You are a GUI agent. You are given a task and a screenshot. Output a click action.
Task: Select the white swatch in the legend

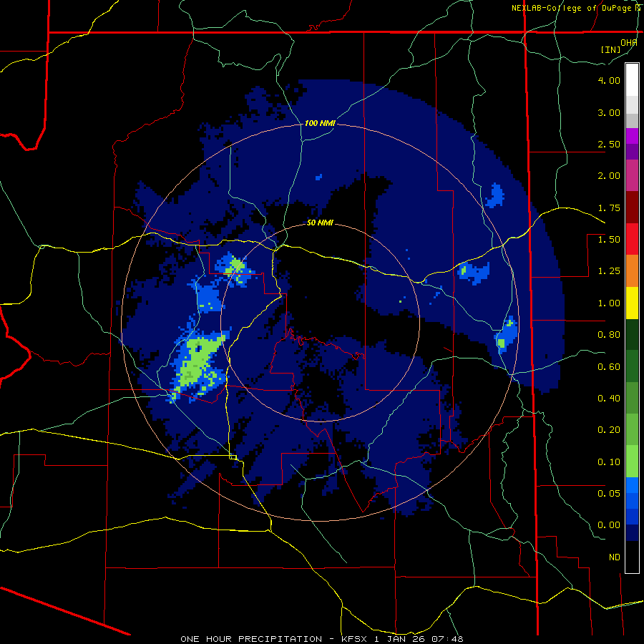coord(632,80)
